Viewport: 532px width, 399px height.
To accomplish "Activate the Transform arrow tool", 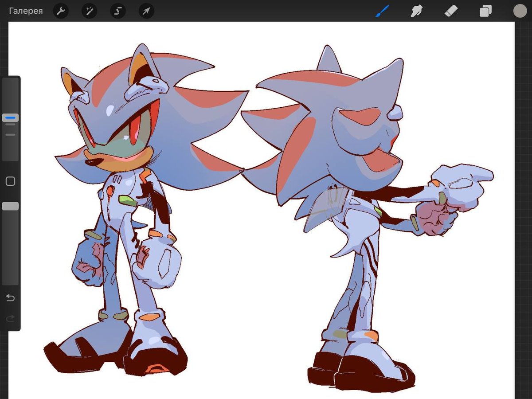I will click(x=146, y=11).
